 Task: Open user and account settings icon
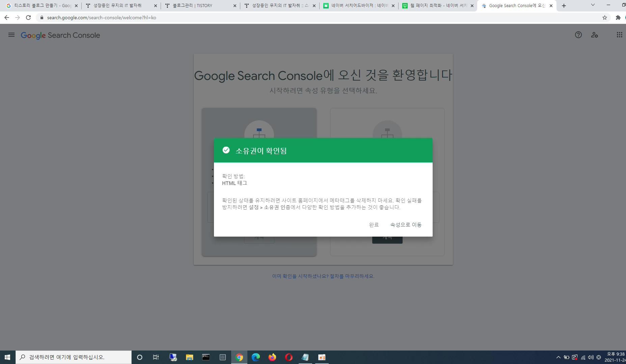pyautogui.click(x=595, y=35)
